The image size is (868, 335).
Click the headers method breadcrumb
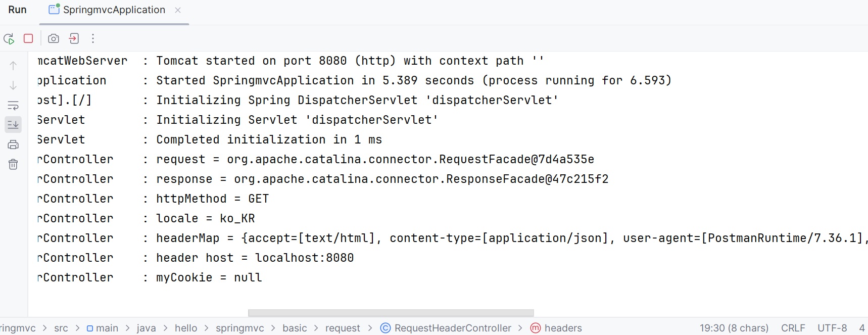click(563, 328)
